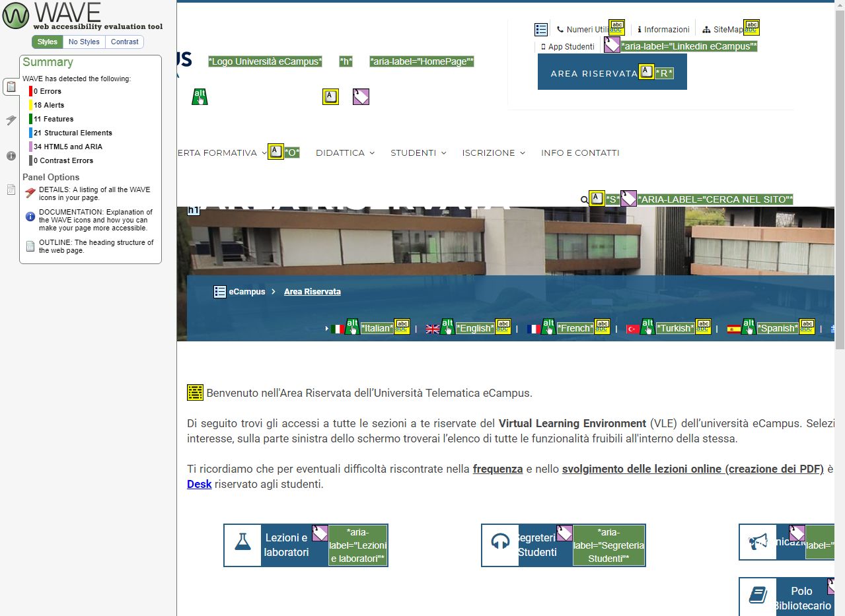The width and height of the screenshot is (845, 616).
Task: Expand the ISCRIZIONE menu
Action: click(494, 153)
